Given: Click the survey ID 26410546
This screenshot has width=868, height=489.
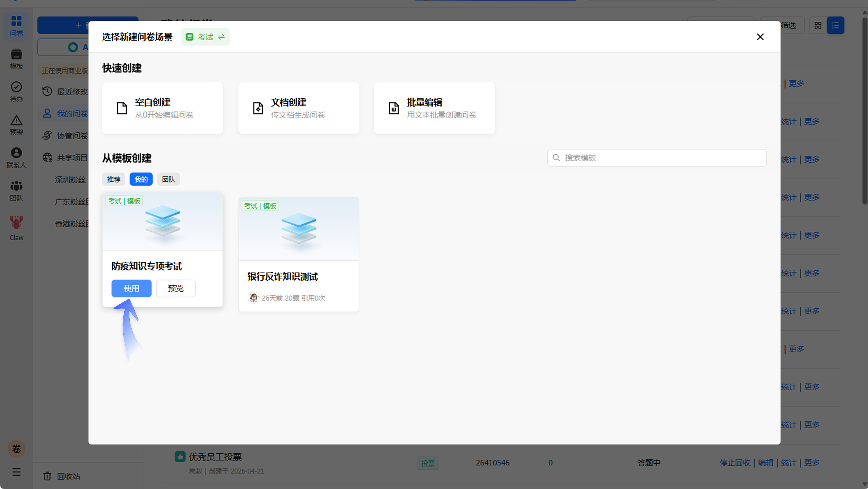Looking at the screenshot, I should (x=492, y=463).
